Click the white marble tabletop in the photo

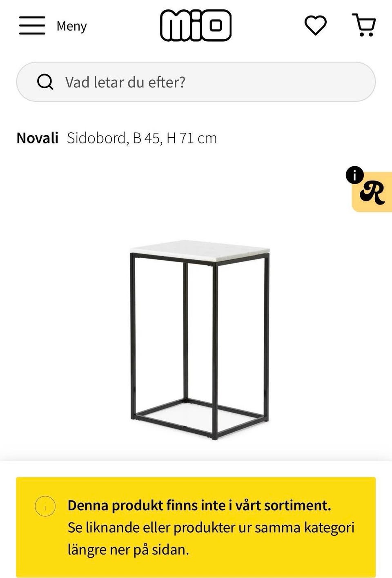point(200,248)
